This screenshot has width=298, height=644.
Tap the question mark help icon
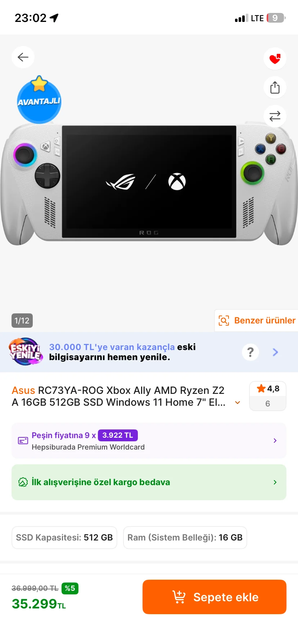[250, 352]
